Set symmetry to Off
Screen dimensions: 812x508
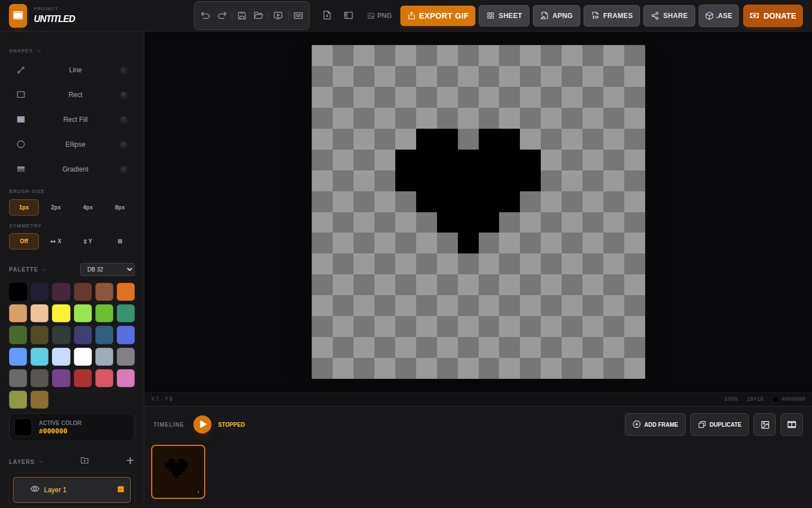tap(24, 241)
